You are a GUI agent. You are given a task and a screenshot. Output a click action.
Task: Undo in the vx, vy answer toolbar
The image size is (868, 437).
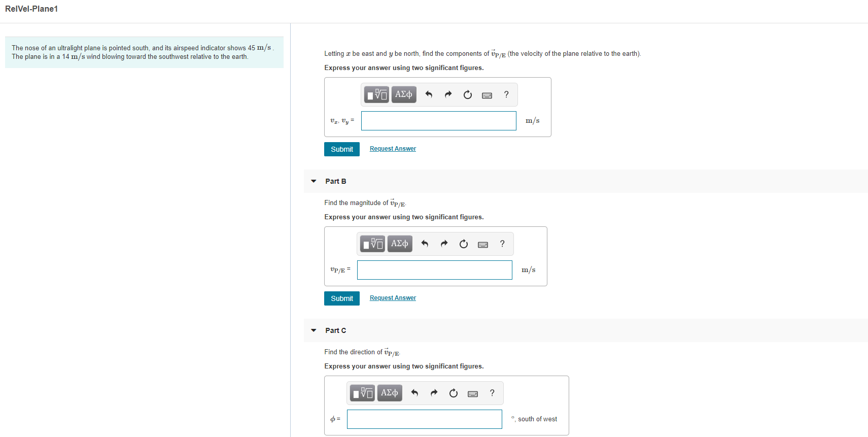429,94
